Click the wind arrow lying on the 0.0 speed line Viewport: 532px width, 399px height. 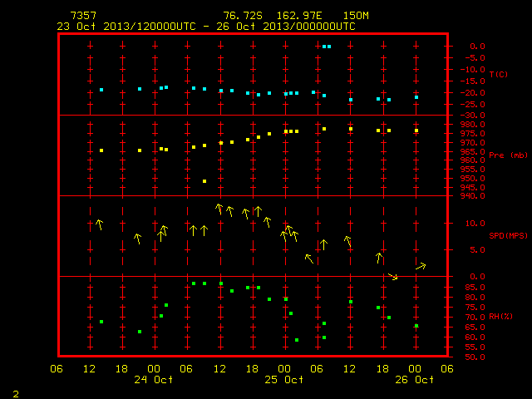pyautogui.click(x=393, y=277)
